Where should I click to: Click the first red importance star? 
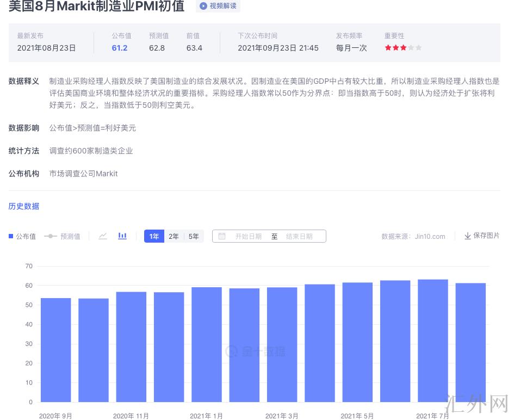pyautogui.click(x=388, y=48)
